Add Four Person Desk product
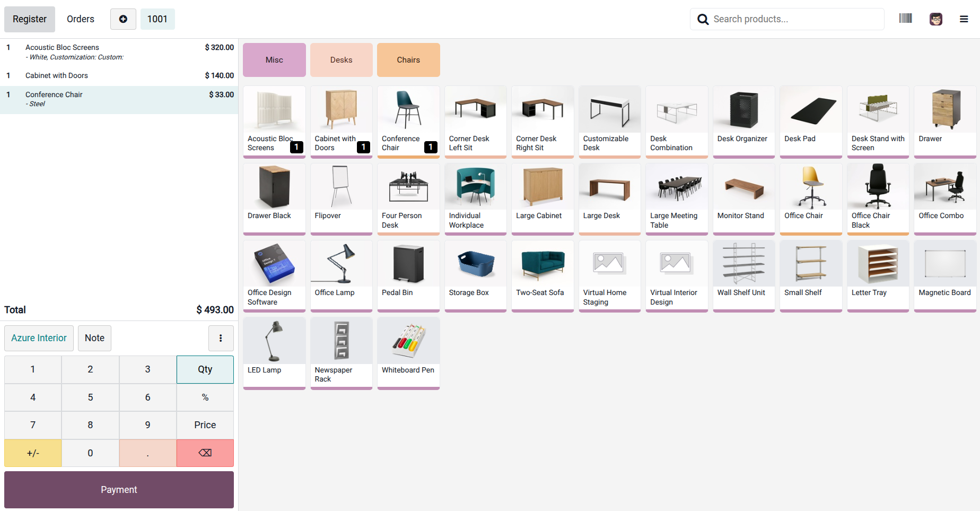The image size is (980, 511). [408, 199]
